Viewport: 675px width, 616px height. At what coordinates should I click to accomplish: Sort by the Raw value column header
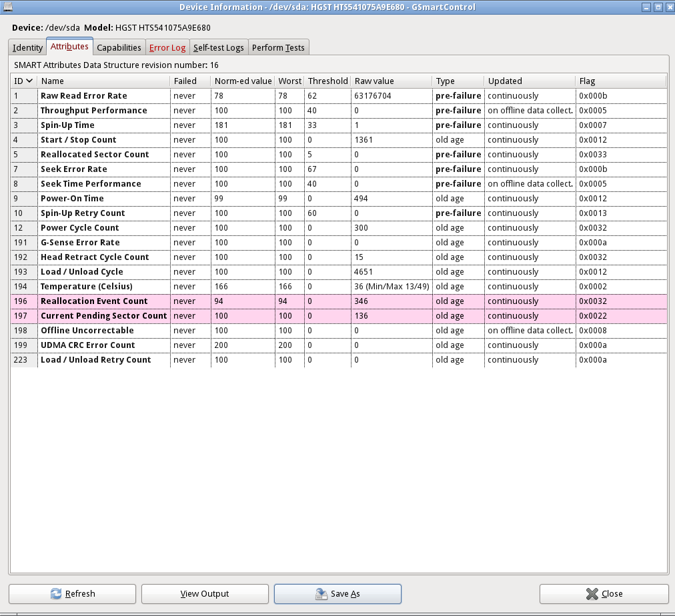392,81
